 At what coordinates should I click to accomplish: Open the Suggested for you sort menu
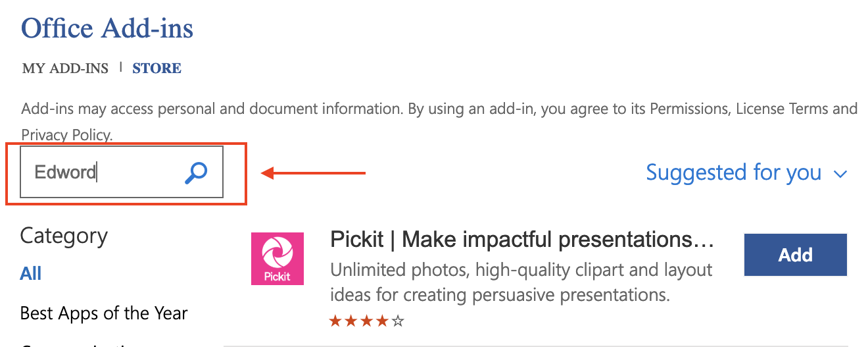pos(733,173)
